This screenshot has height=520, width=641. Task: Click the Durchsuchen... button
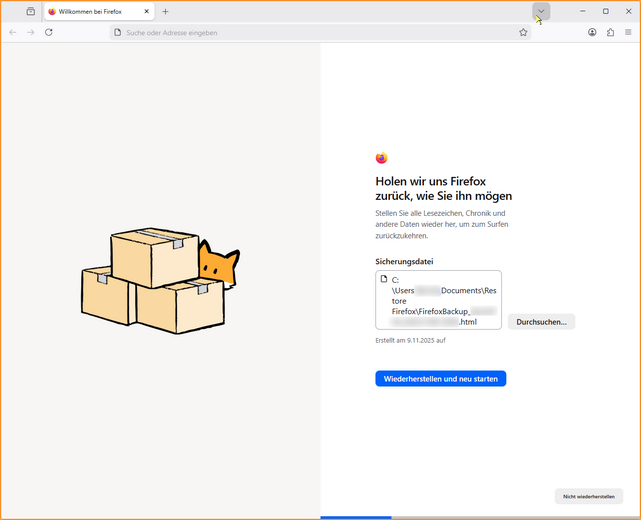tap(541, 322)
